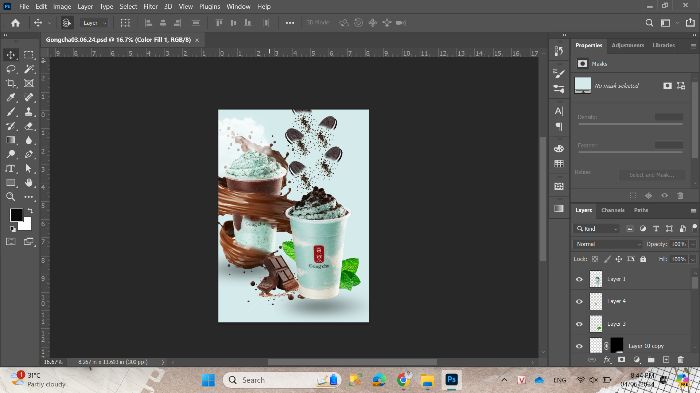
Task: Select the Lasso tool
Action: [x=11, y=69]
